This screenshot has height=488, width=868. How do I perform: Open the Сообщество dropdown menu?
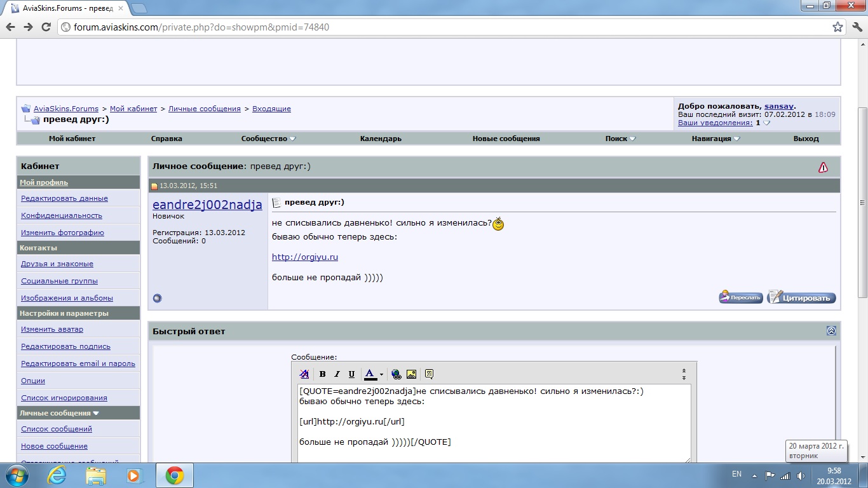point(269,139)
